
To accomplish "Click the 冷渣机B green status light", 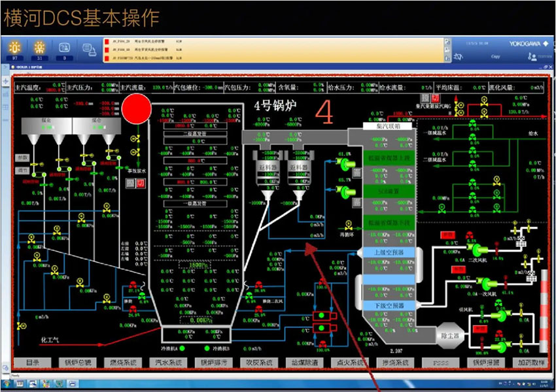I will point(207,348).
